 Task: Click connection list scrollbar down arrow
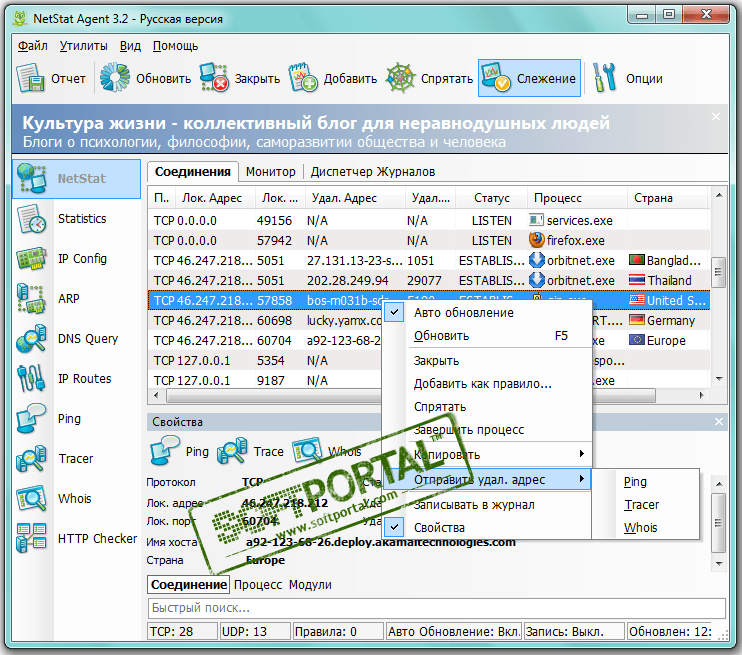719,379
